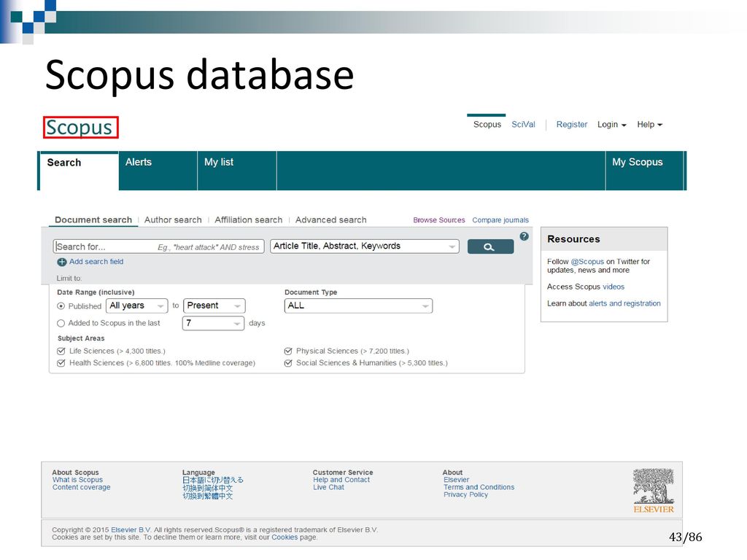Open the Document Type ALL dropdown
Viewport: 747px width, 560px height.
(x=358, y=306)
